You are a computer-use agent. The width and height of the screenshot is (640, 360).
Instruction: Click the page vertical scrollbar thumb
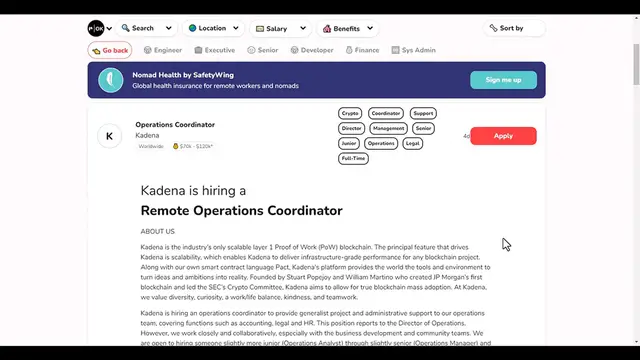pyautogui.click(x=636, y=64)
